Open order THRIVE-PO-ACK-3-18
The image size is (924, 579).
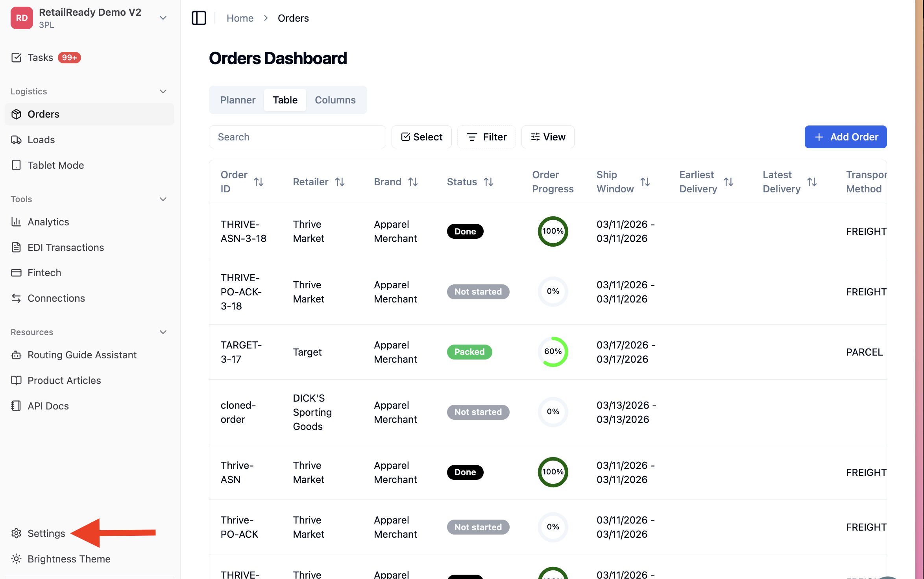tap(241, 292)
